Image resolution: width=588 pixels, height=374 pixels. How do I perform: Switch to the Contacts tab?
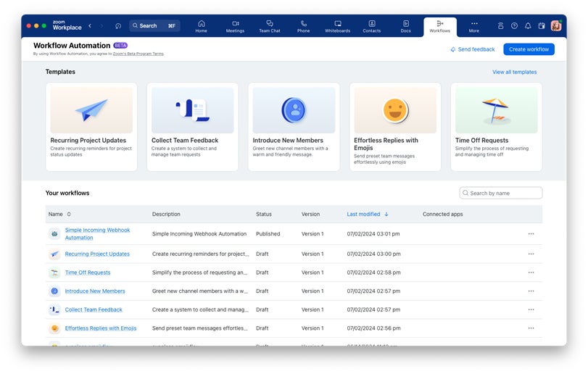(371, 26)
